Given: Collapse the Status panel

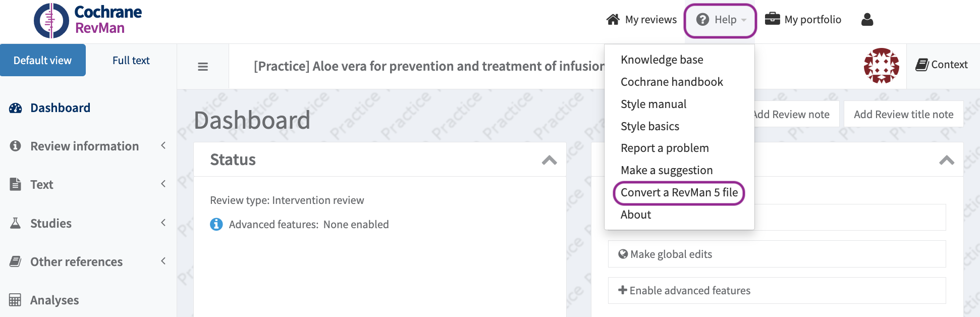Looking at the screenshot, I should pos(549,160).
